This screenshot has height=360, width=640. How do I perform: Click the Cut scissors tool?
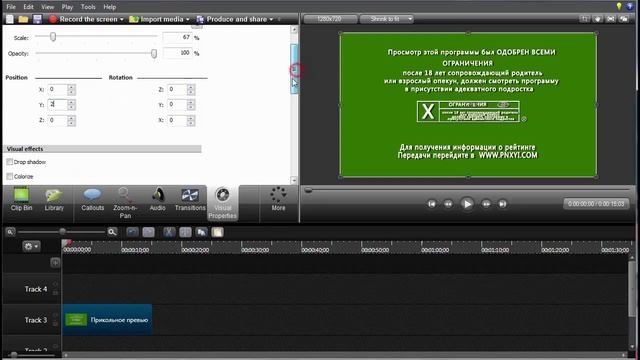click(169, 232)
